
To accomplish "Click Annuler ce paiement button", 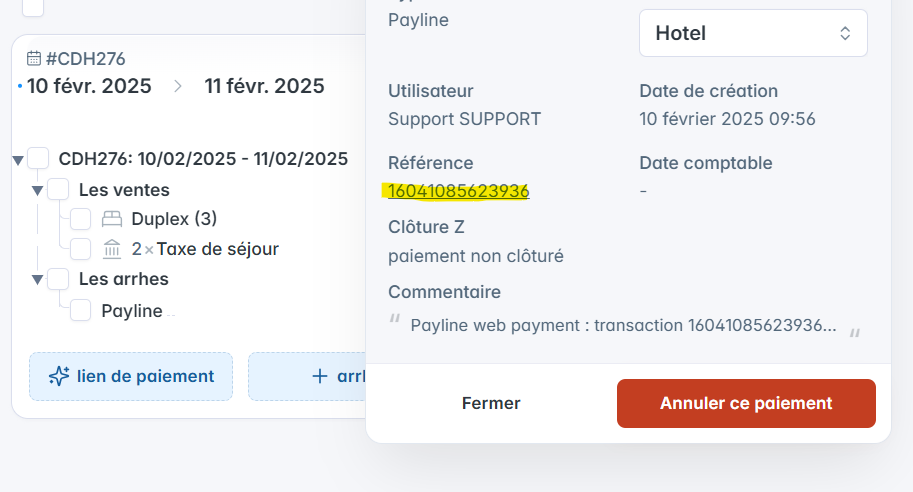I will tap(746, 403).
